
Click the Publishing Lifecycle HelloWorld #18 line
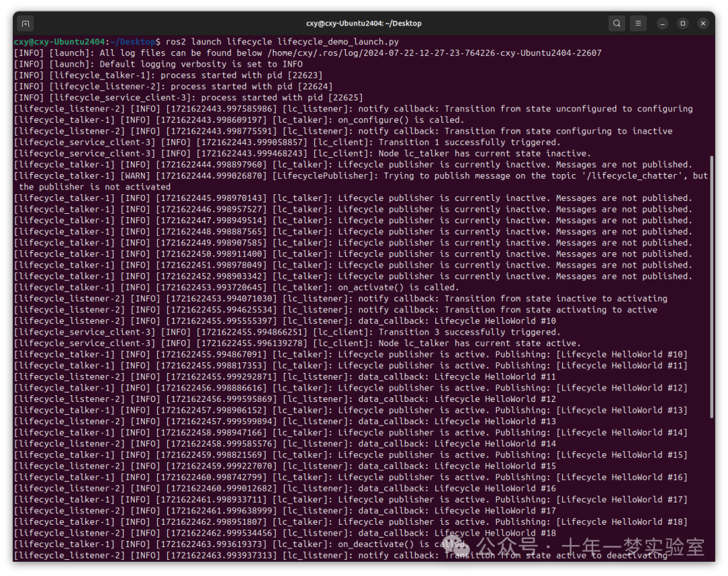351,521
